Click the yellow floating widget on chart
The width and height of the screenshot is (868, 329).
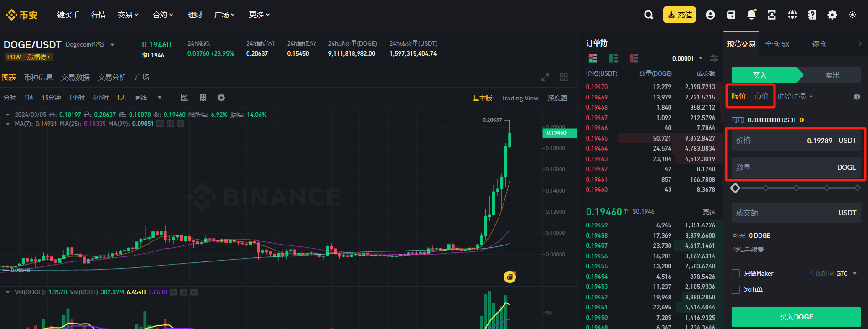coord(509,277)
